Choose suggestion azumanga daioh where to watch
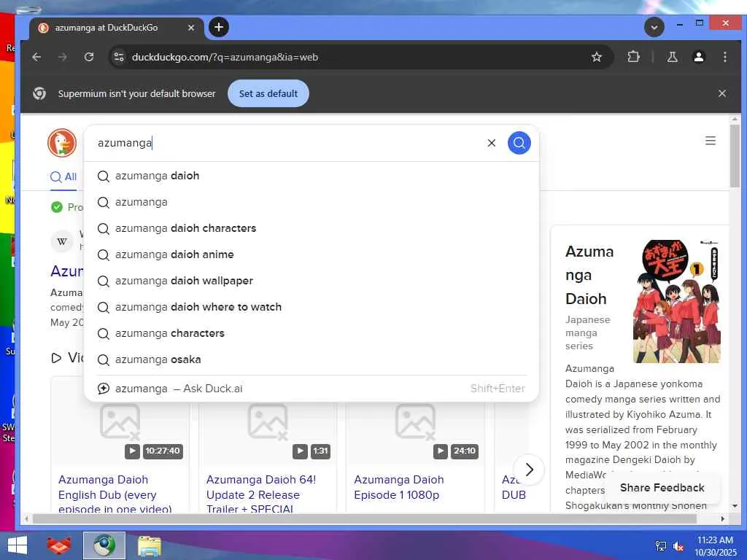 (x=311, y=307)
